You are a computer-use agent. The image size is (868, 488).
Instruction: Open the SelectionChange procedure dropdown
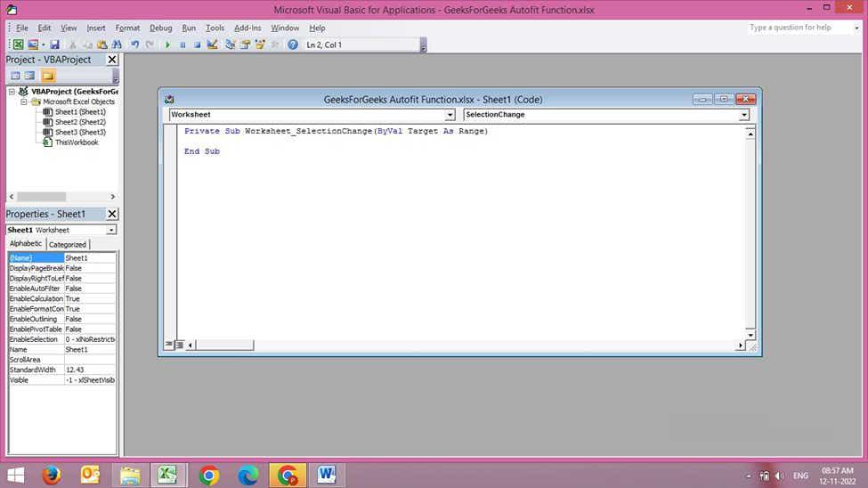(744, 115)
